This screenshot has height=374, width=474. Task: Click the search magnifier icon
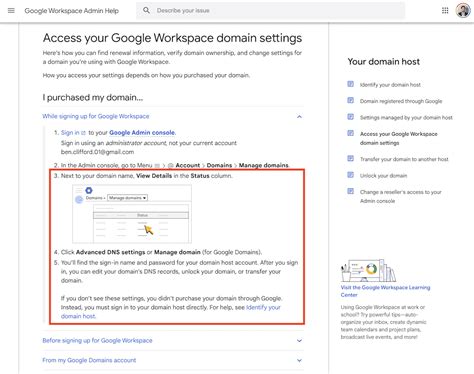click(146, 10)
